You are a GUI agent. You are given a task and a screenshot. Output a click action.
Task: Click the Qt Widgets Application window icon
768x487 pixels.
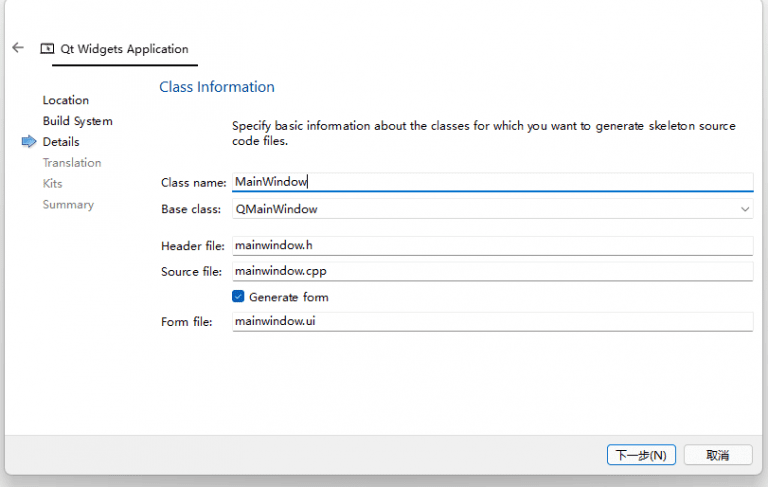tap(46, 49)
